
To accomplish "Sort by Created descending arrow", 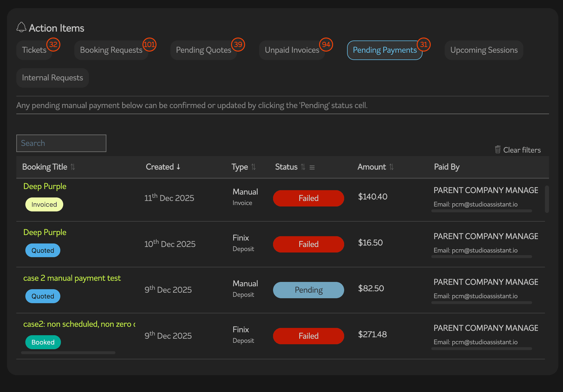I will coord(178,167).
